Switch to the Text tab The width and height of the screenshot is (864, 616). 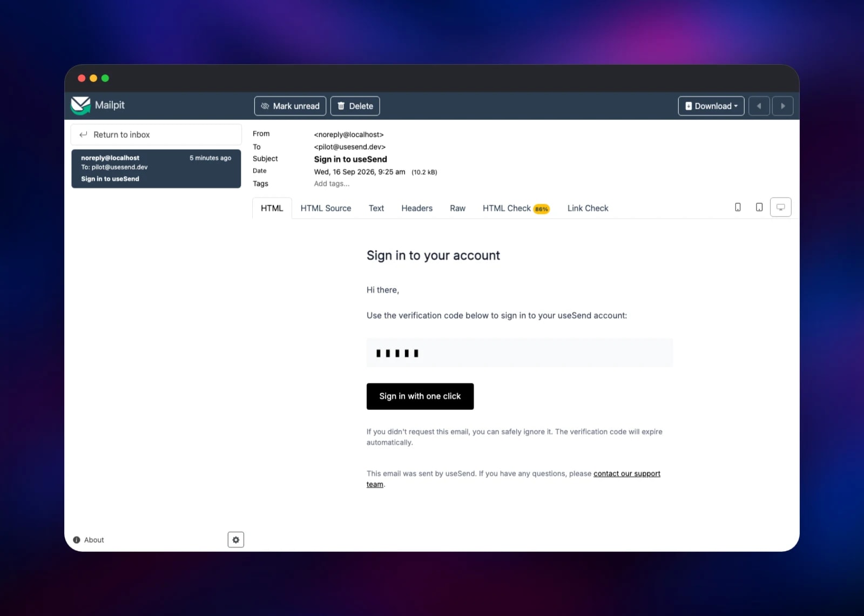tap(376, 208)
